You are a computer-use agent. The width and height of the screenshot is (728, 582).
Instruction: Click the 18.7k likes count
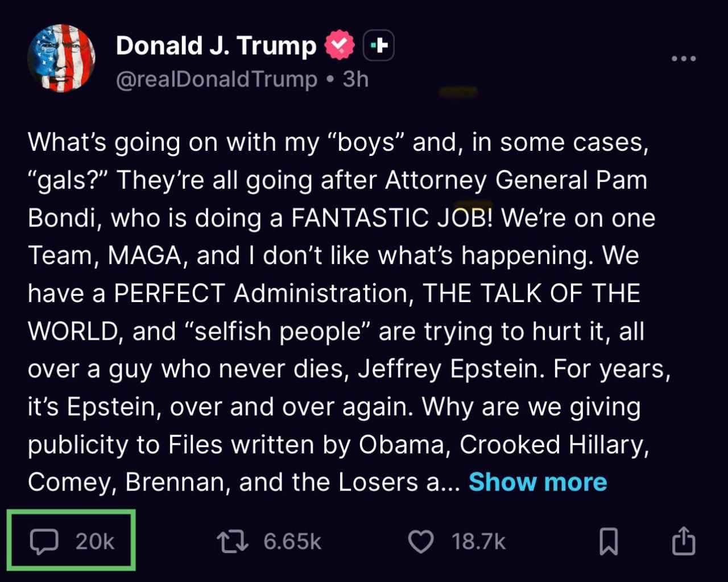tap(478, 541)
